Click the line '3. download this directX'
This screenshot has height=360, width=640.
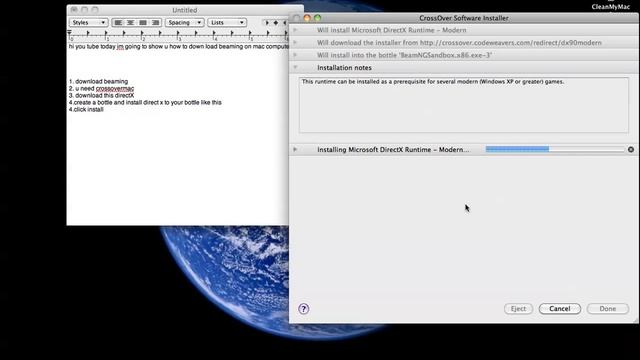[x=102, y=96]
